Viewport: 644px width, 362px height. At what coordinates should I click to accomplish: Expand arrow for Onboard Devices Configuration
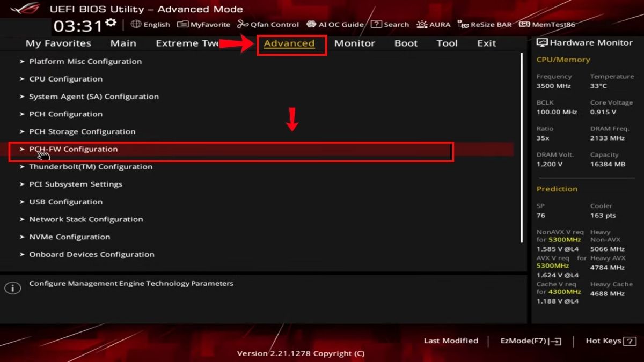click(x=22, y=255)
